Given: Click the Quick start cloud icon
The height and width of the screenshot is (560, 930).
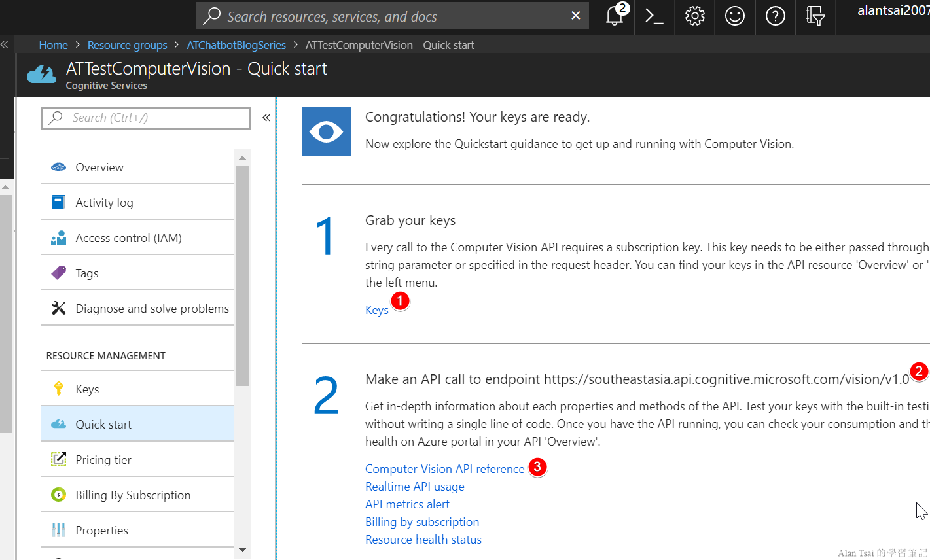Looking at the screenshot, I should [x=58, y=424].
